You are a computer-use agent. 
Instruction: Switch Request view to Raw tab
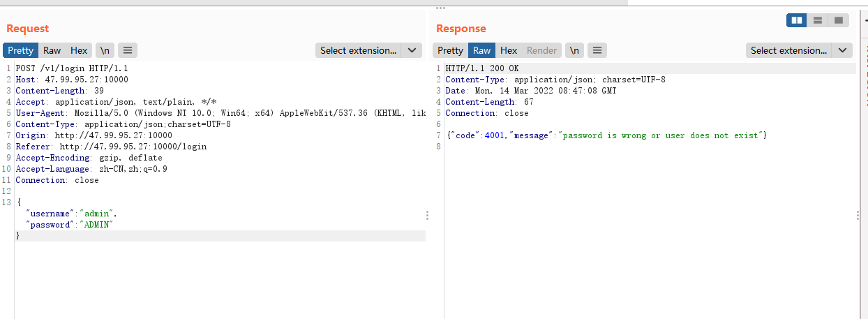[52, 50]
